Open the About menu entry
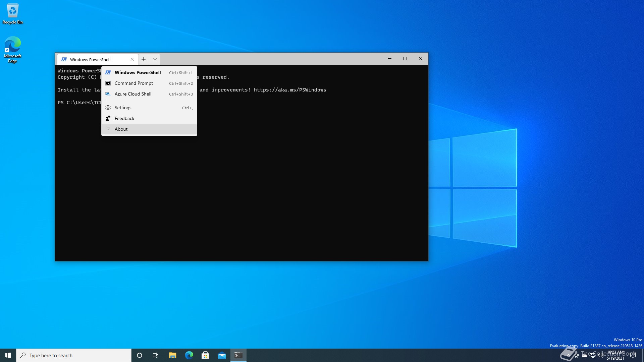The width and height of the screenshot is (644, 362). point(149,129)
